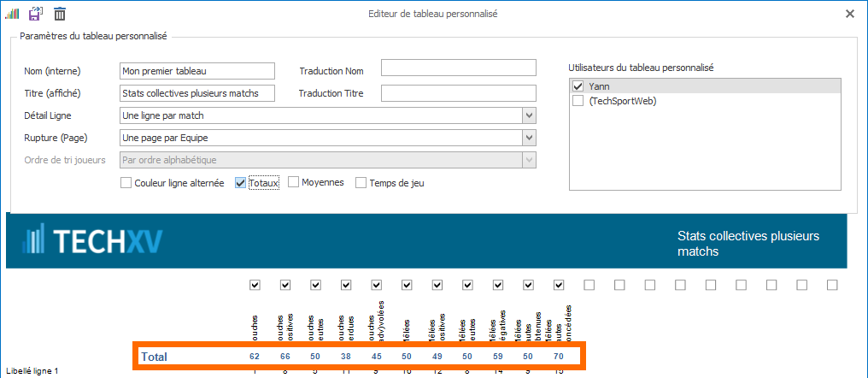
Task: Tick the Temps de jeu checkbox
Action: pyautogui.click(x=361, y=183)
